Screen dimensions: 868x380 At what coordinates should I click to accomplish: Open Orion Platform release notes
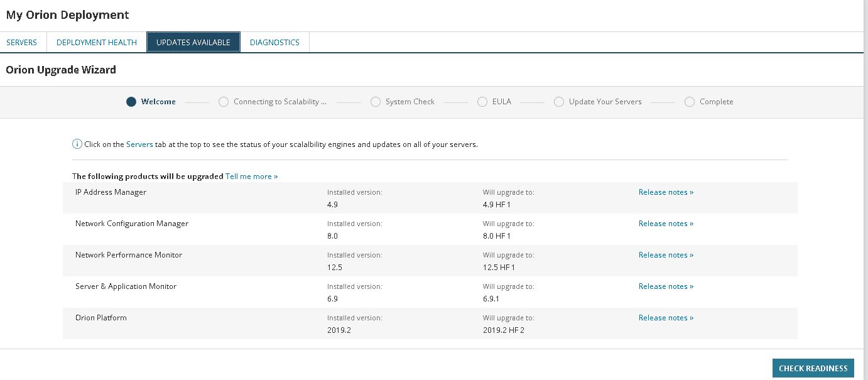tap(666, 318)
